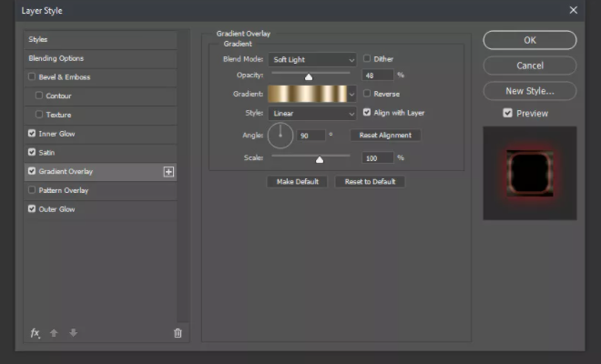
Task: Uncheck the Outer Glow effect
Action: coord(32,208)
